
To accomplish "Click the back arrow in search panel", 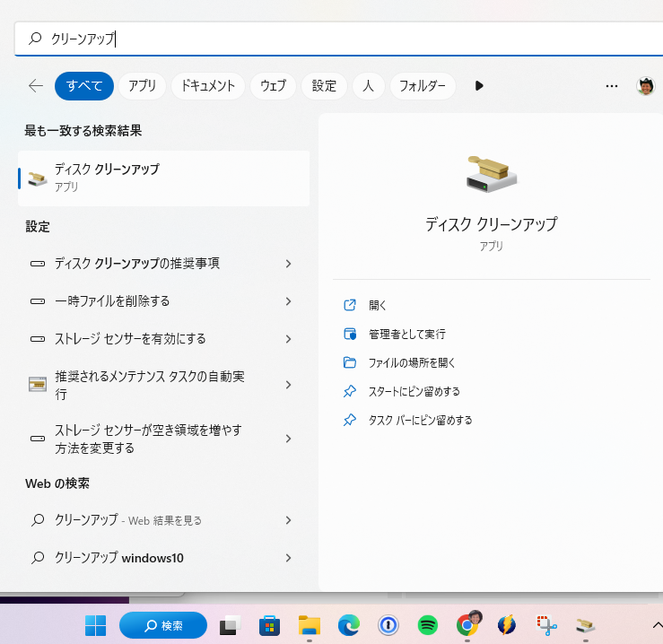I will pos(36,86).
